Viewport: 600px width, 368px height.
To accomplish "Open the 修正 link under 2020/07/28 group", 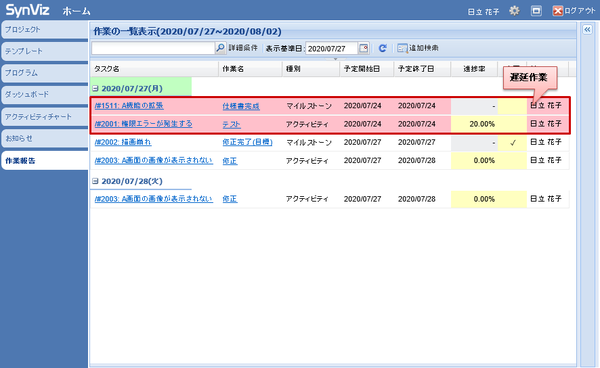I will click(230, 199).
